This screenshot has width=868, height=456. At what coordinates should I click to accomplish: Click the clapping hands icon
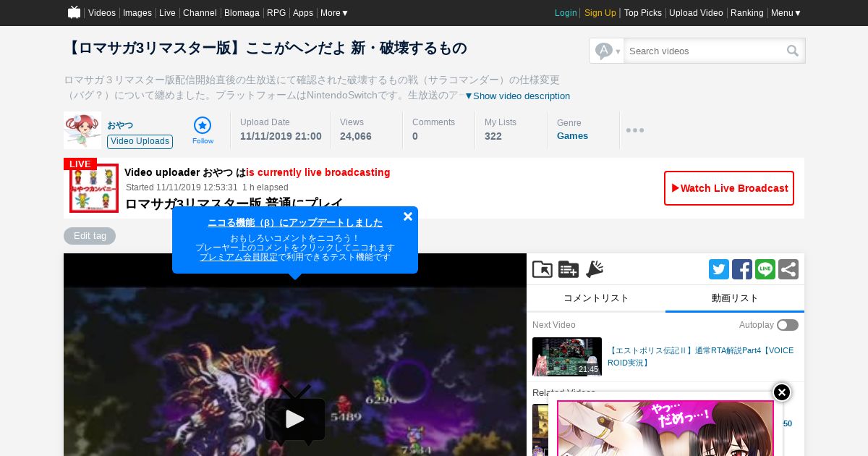tap(595, 269)
